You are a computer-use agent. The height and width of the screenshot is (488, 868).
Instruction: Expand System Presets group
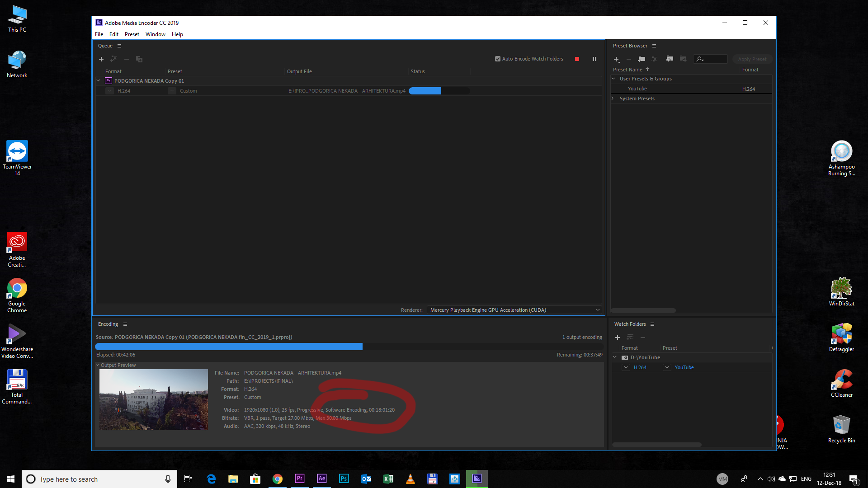click(x=613, y=99)
